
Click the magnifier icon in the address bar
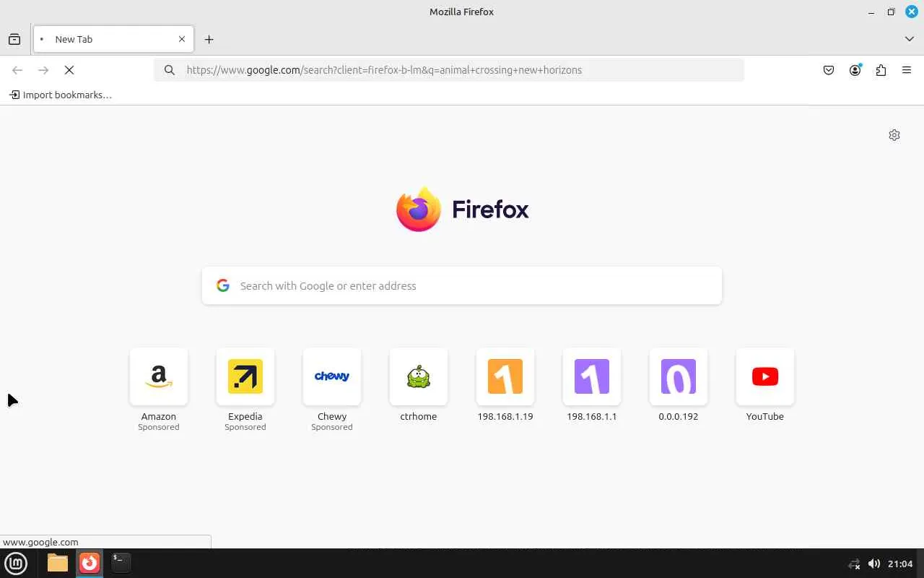170,70
